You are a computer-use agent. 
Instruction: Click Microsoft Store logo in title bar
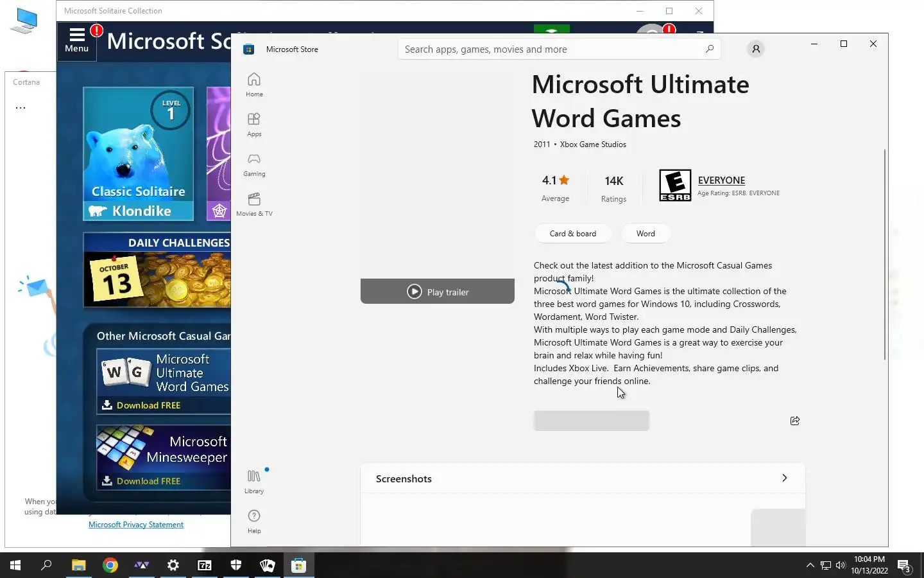pos(249,49)
